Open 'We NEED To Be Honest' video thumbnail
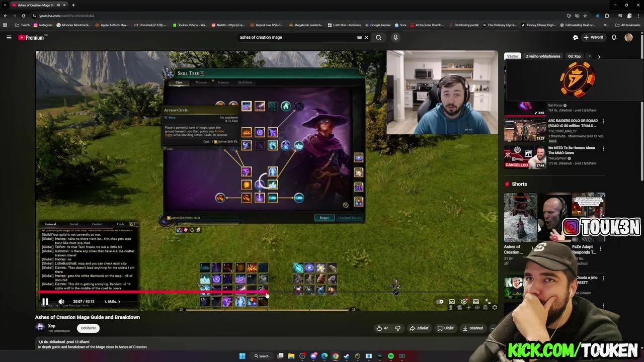 click(x=525, y=157)
